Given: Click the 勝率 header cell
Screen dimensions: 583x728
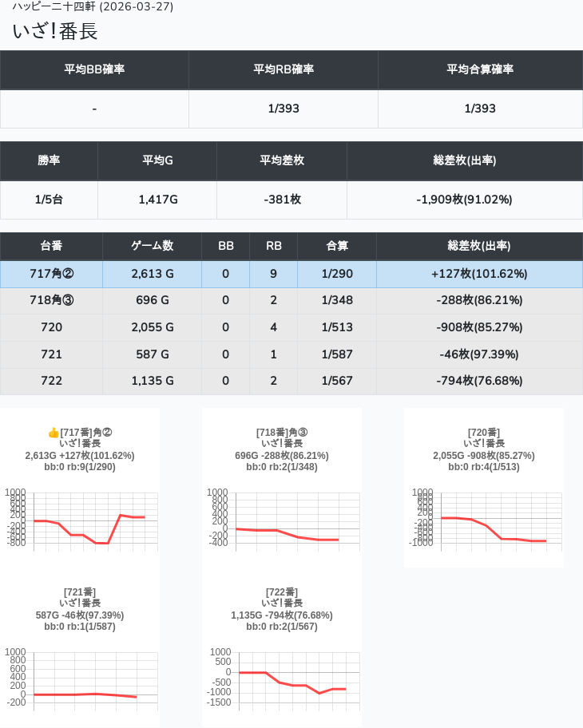Looking at the screenshot, I should coord(49,160).
